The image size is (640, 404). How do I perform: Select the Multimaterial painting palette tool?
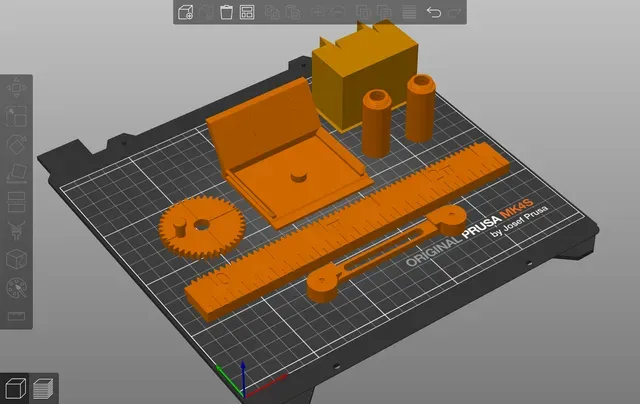(x=16, y=288)
